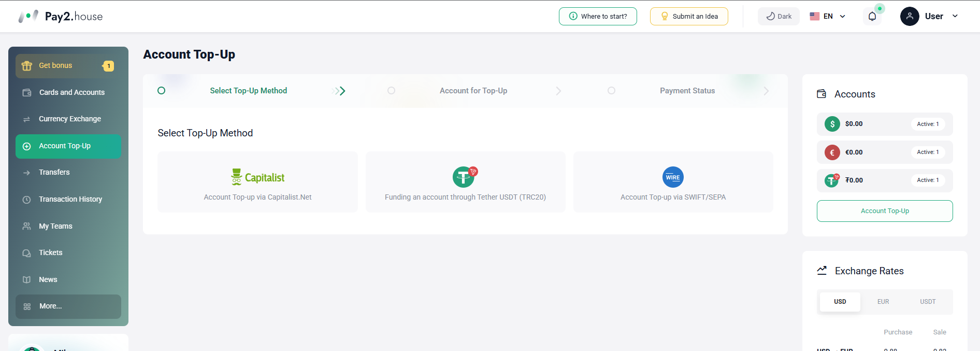
Task: Open Currency Exchange in sidebar
Action: point(68,119)
